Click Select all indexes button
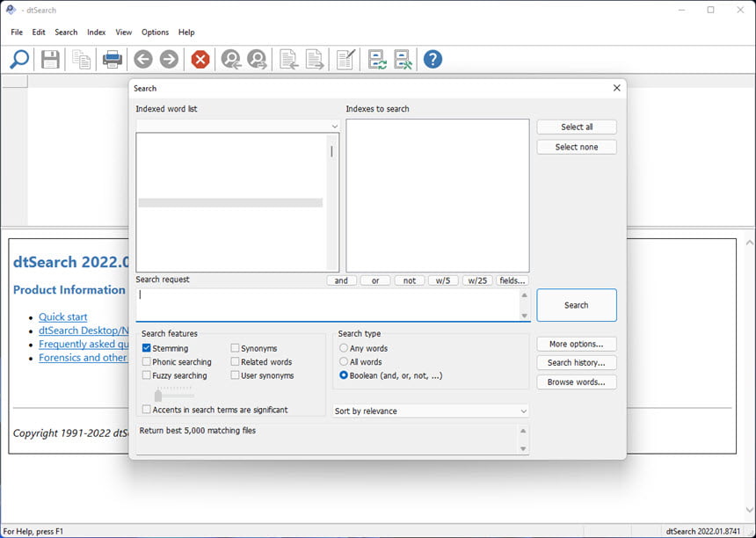The width and height of the screenshot is (756, 538). click(577, 127)
